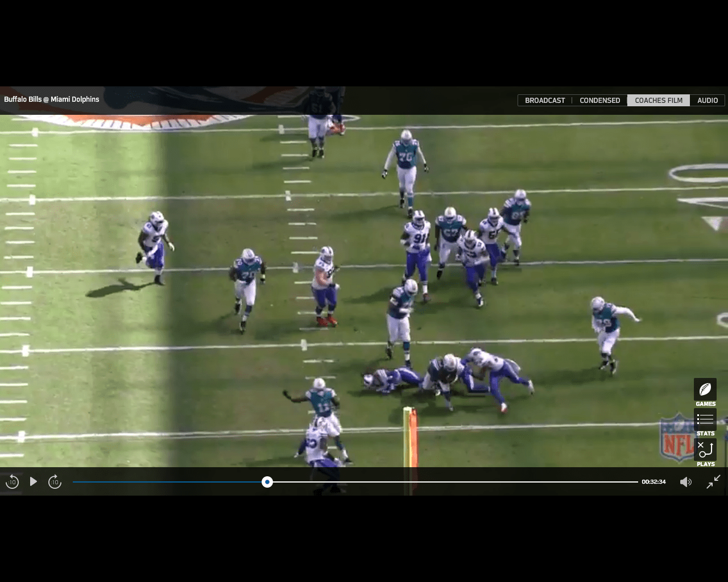Select the COACHES FILM tab
The image size is (728, 582).
[658, 100]
